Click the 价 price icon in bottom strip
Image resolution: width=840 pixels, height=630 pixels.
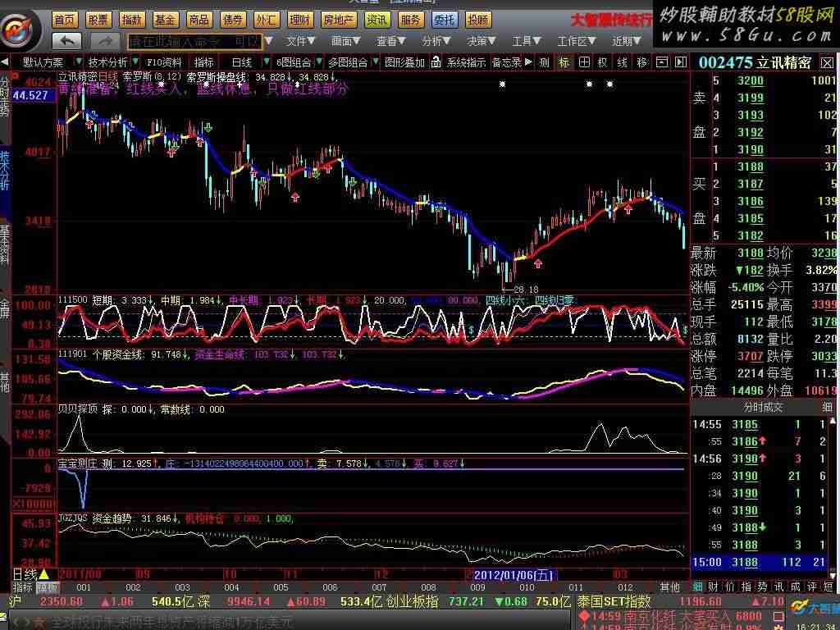[729, 587]
